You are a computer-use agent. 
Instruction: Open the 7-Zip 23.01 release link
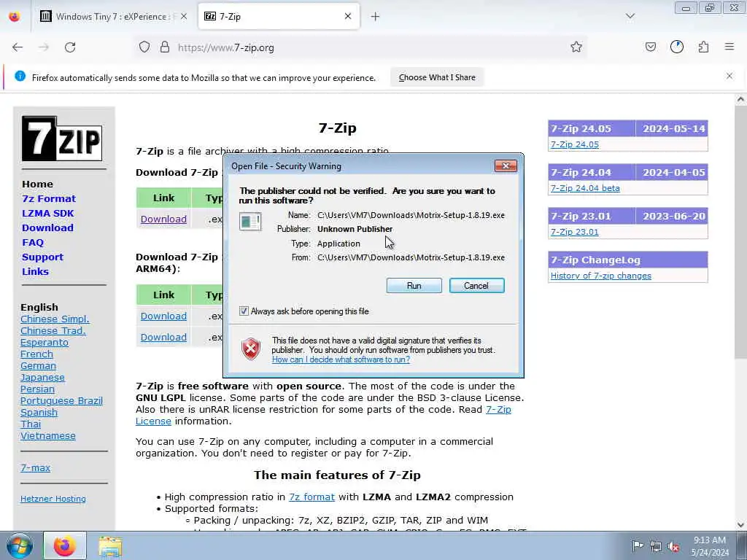575,232
